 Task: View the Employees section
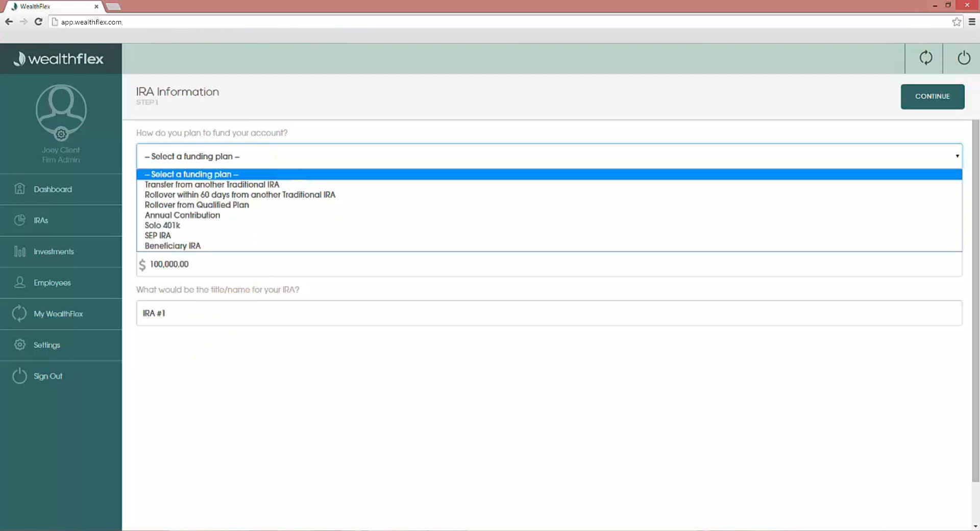point(52,282)
